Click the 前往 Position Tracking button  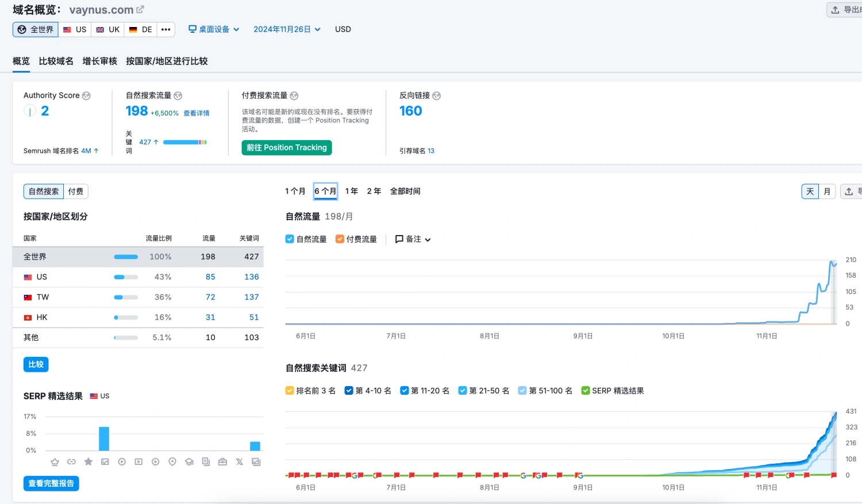point(286,147)
